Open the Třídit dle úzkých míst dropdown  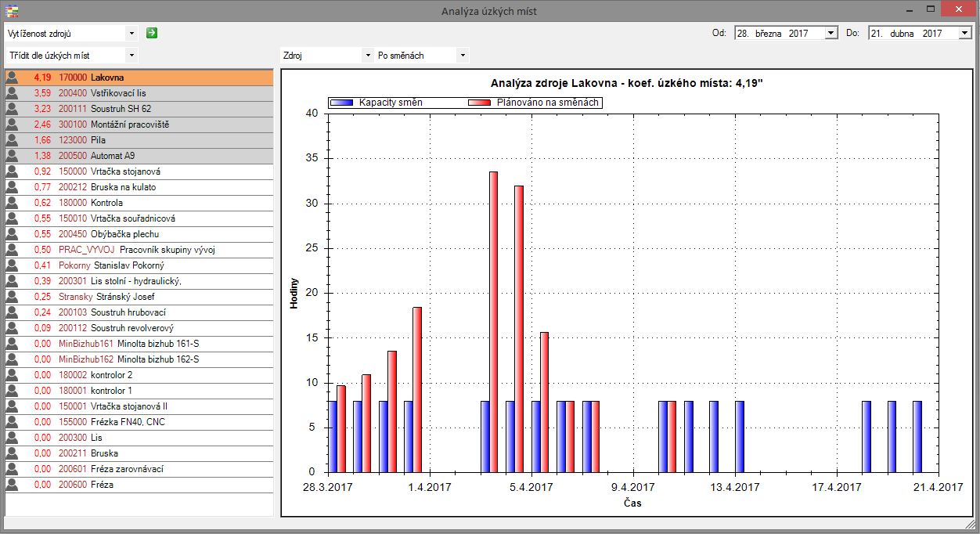pyautogui.click(x=131, y=56)
